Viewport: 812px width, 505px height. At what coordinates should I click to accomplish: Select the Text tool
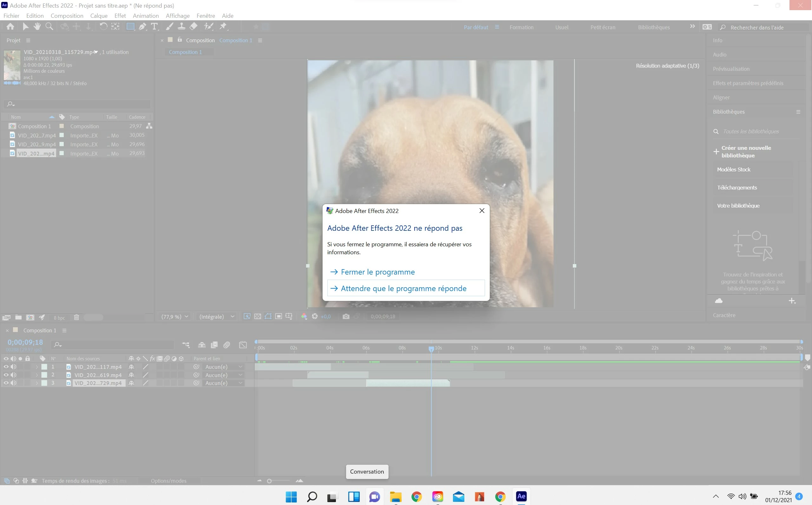tap(154, 27)
